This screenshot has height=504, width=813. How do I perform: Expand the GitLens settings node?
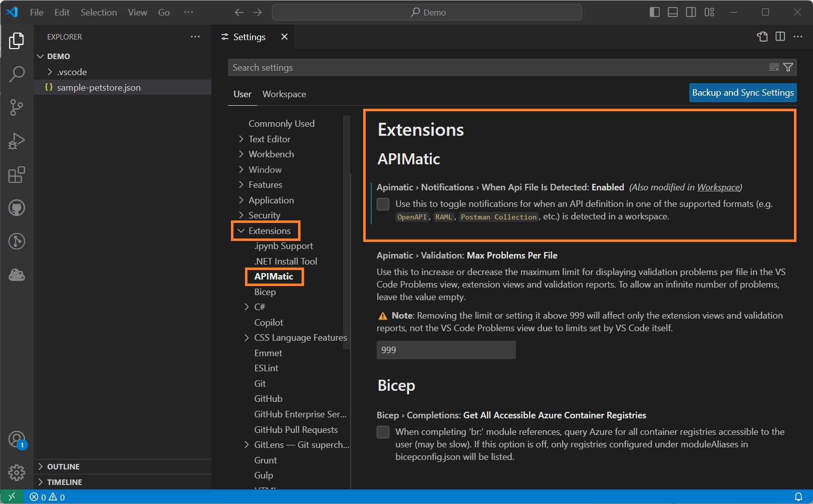[246, 444]
